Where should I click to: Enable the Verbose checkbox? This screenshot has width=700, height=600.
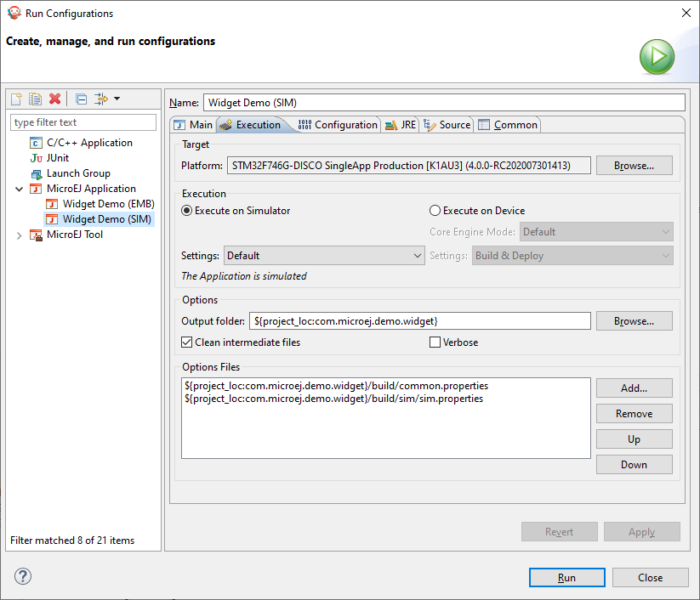point(435,342)
